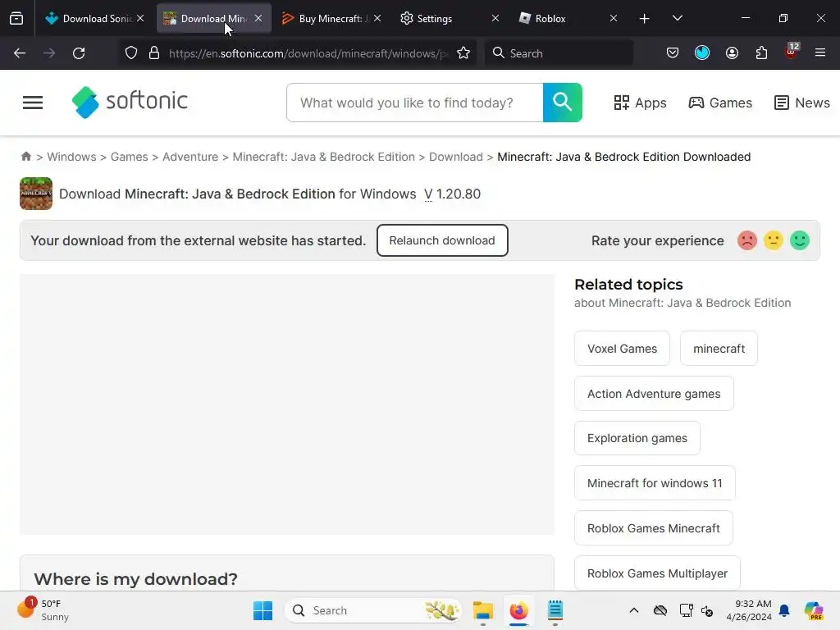Go to Softonic homepage via logo
Image resolution: width=840 pixels, height=630 pixels.
point(130,102)
